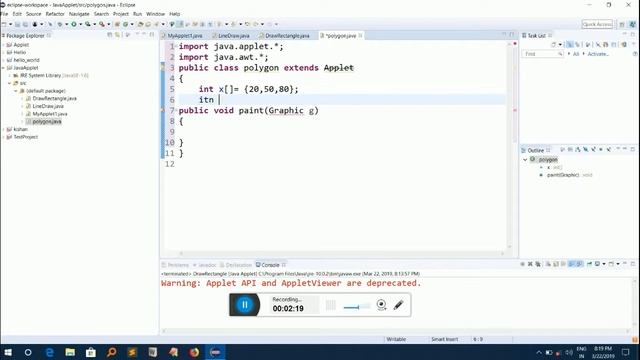This screenshot has height=360, width=640.
Task: Click the volume slider in recorder bar
Action: (357, 307)
